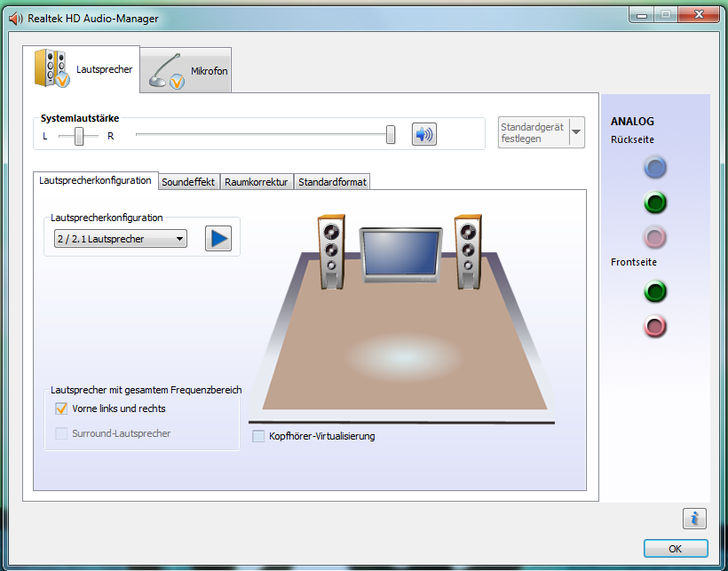This screenshot has width=728, height=571.
Task: Open the information icon button
Action: click(694, 518)
